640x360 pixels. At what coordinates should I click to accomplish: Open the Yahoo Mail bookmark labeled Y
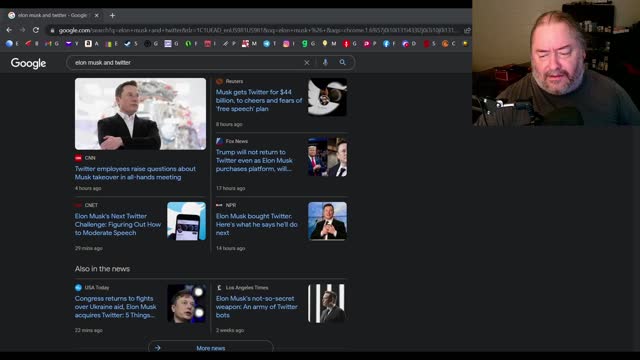coord(71,43)
